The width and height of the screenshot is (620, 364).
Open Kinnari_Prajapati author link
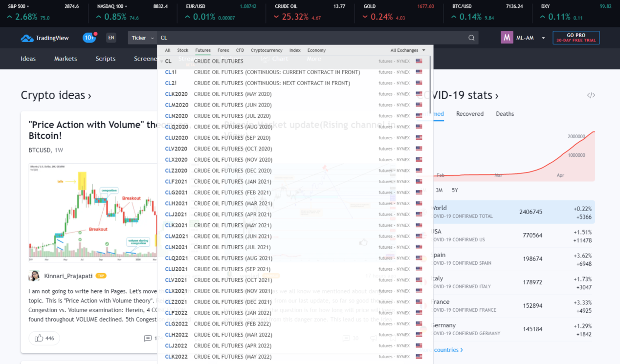point(69,276)
